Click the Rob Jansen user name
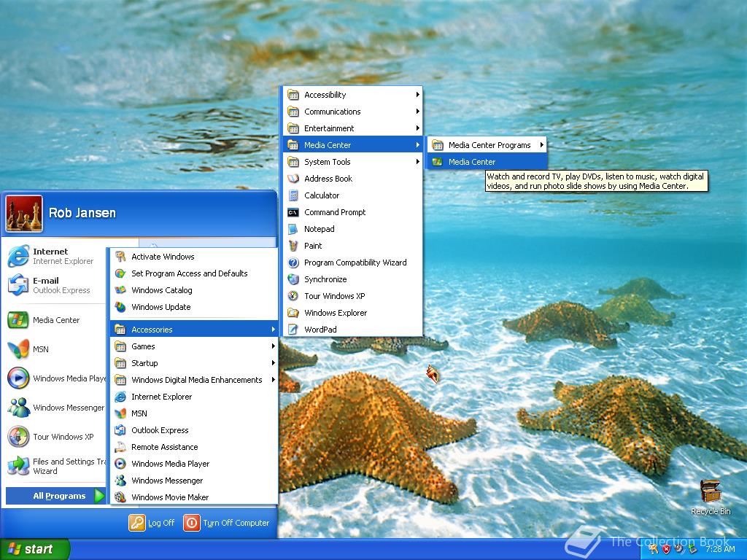Image resolution: width=747 pixels, height=560 pixels. (82, 213)
